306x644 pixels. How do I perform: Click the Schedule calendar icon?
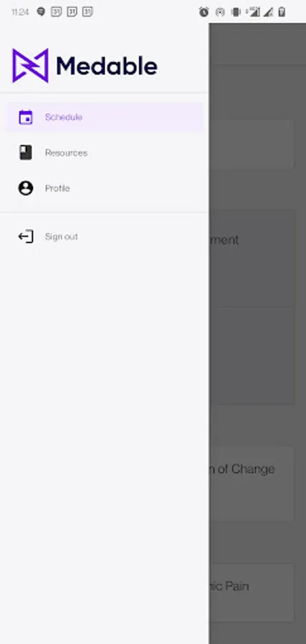click(x=26, y=117)
